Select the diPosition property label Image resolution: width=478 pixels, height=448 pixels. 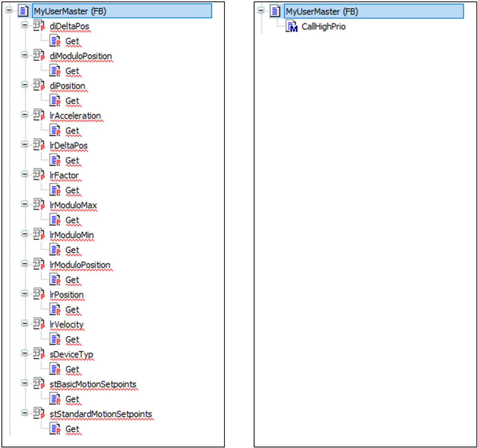[67, 86]
